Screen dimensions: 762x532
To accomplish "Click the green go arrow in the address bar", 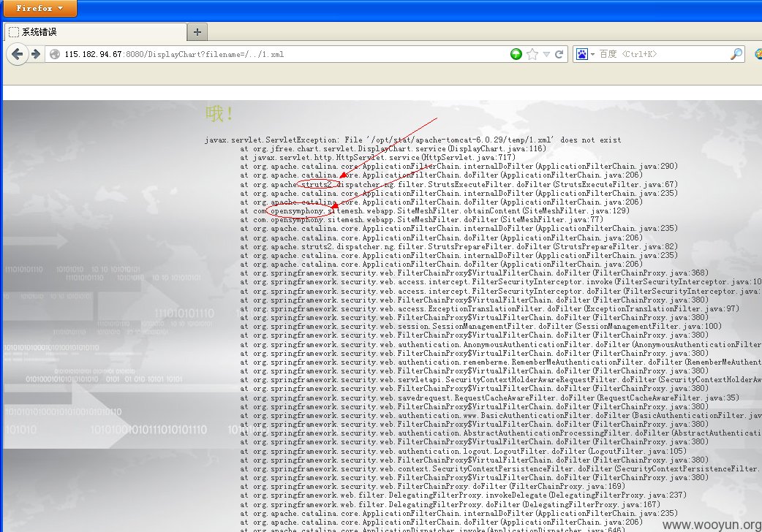I will (516, 54).
